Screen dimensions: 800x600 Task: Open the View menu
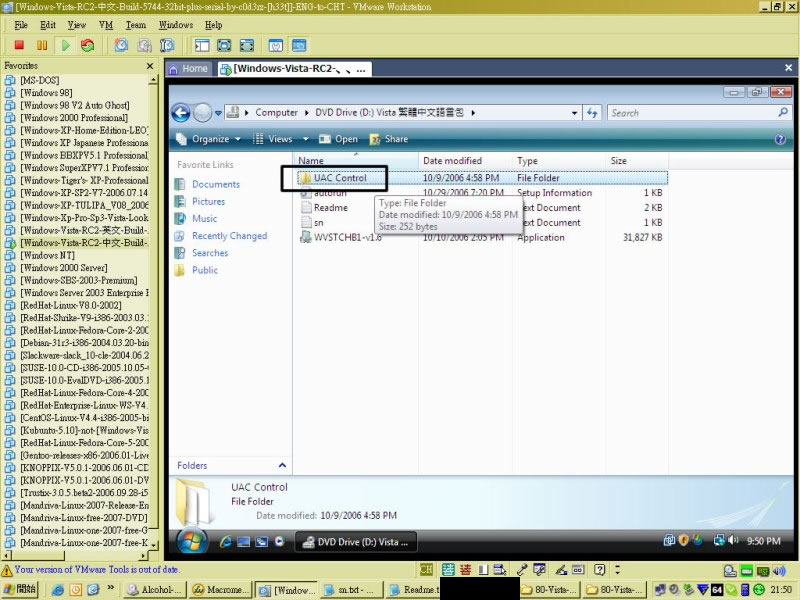(77, 25)
